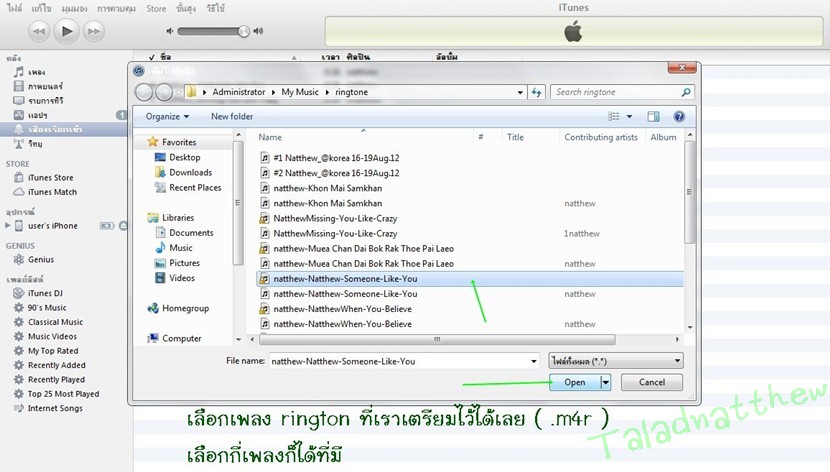Open the Organize dropdown menu
The height and width of the screenshot is (472, 830).
coord(167,116)
